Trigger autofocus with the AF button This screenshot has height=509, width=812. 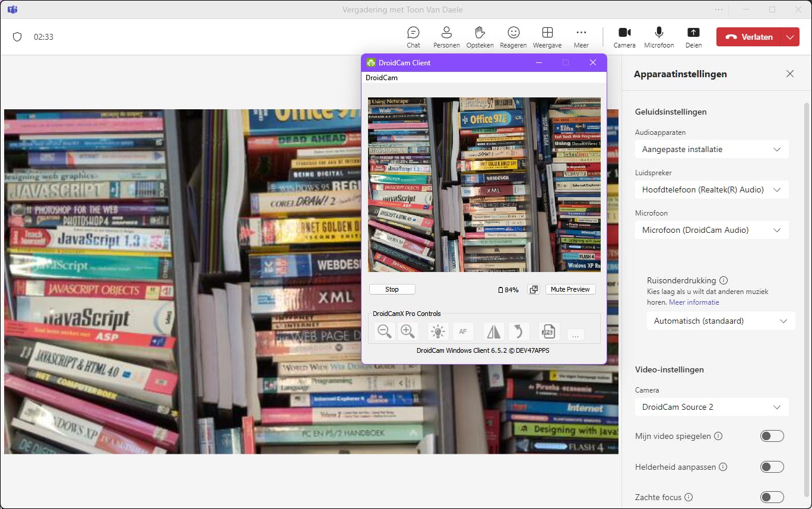click(463, 331)
